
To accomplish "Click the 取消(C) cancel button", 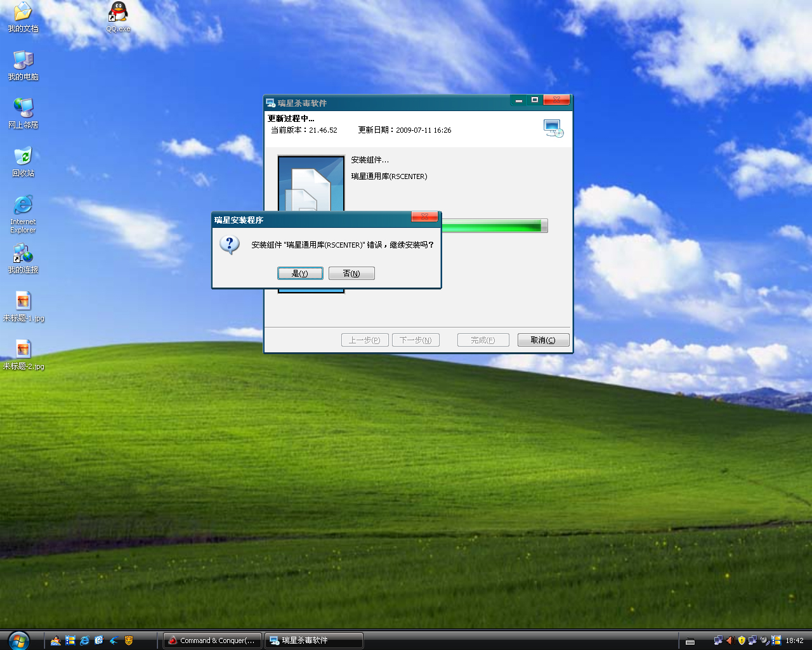I will coord(543,340).
